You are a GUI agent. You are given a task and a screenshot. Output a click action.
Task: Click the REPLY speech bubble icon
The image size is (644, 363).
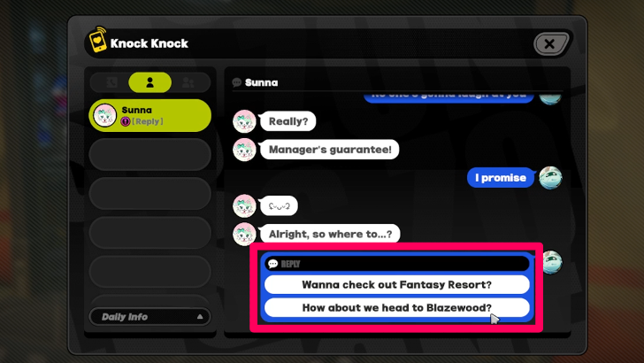pos(272,264)
